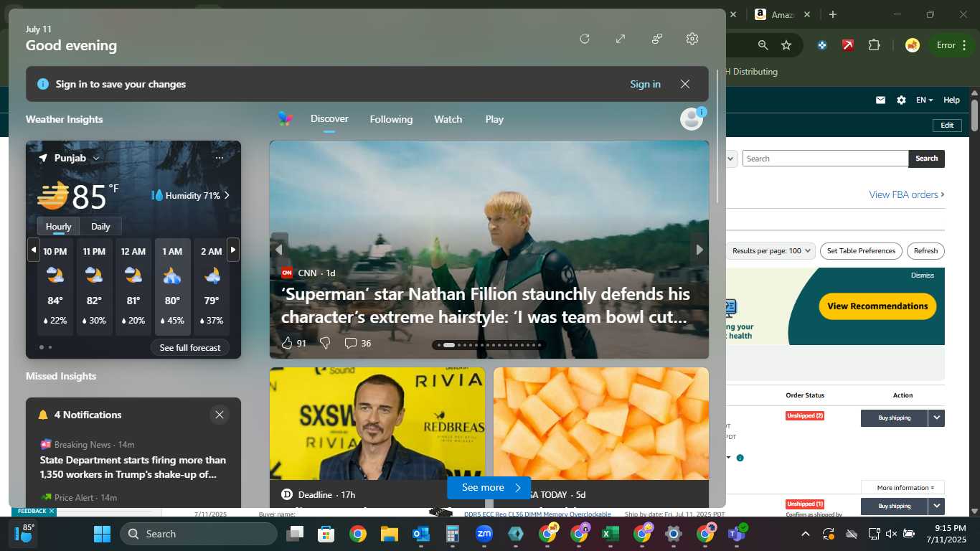Viewport: 980px width, 551px height.
Task: Dismiss the sign-in banner
Action: (x=685, y=84)
